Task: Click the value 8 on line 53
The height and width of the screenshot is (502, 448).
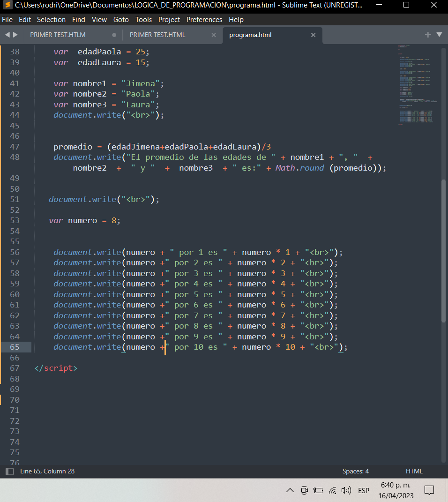Action: 113,221
